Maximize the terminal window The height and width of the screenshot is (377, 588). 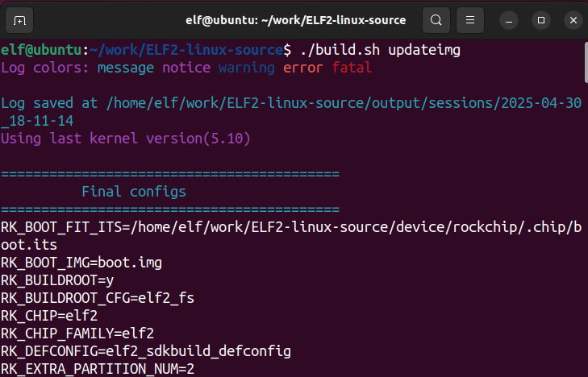[540, 20]
